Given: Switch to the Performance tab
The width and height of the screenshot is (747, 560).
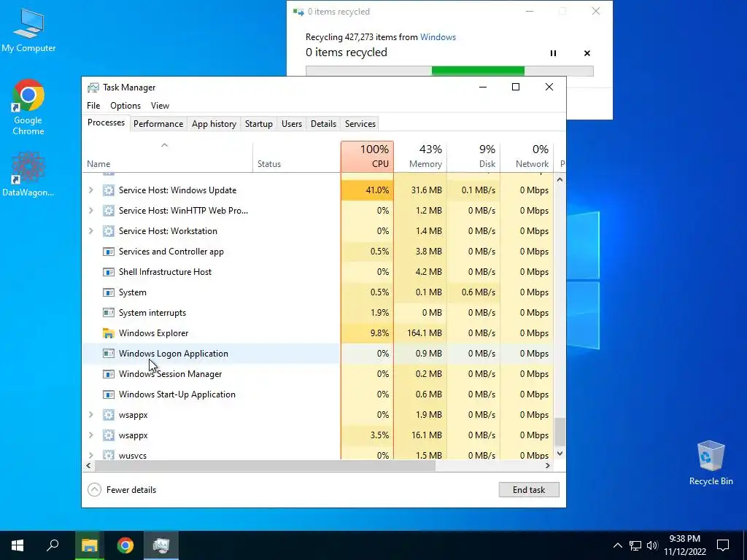Looking at the screenshot, I should coord(158,124).
